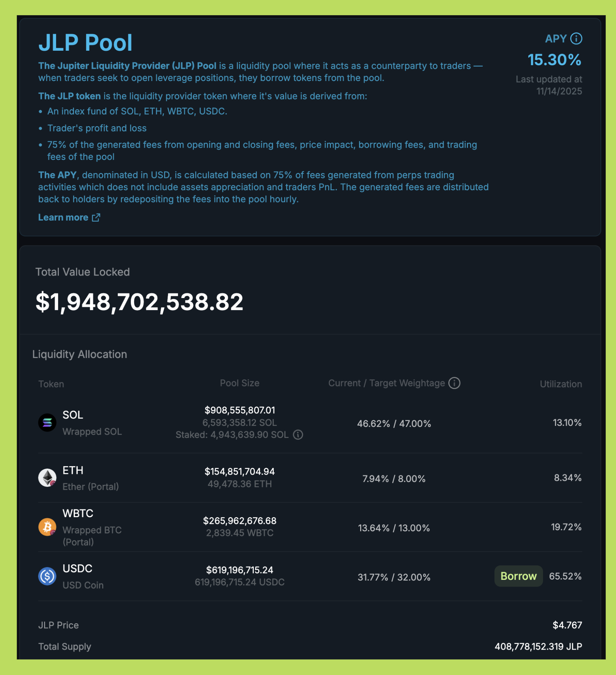Toggle the Borrow option for USDC
Viewport: 616px width, 675px height.
pyautogui.click(x=518, y=576)
